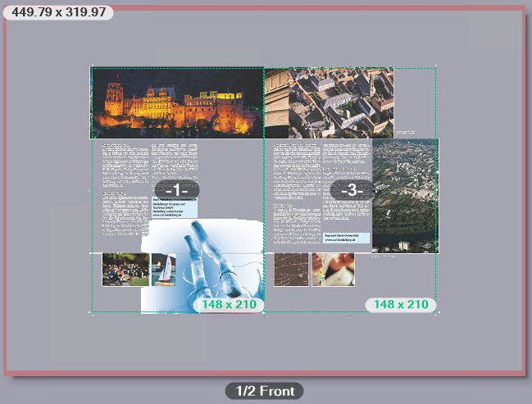Click the page number badge -1-

coord(177,191)
